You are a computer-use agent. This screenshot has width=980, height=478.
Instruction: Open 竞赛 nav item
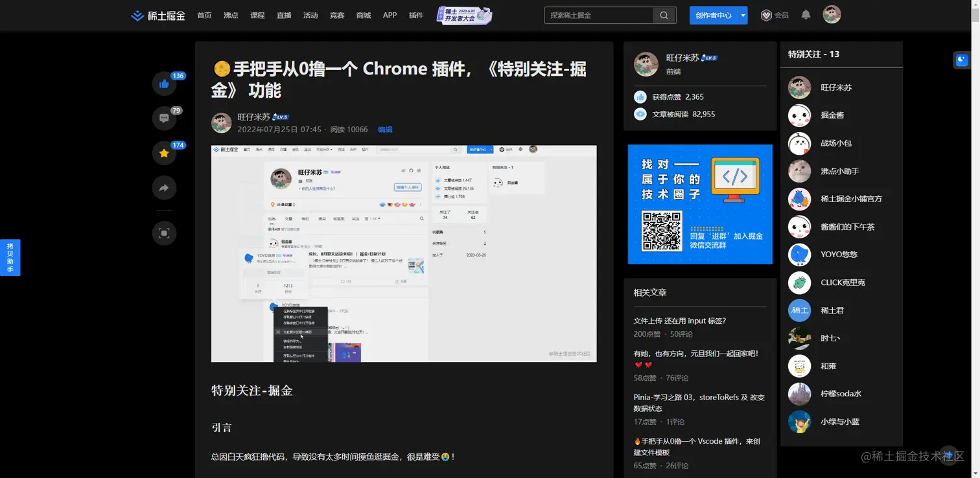[337, 16]
